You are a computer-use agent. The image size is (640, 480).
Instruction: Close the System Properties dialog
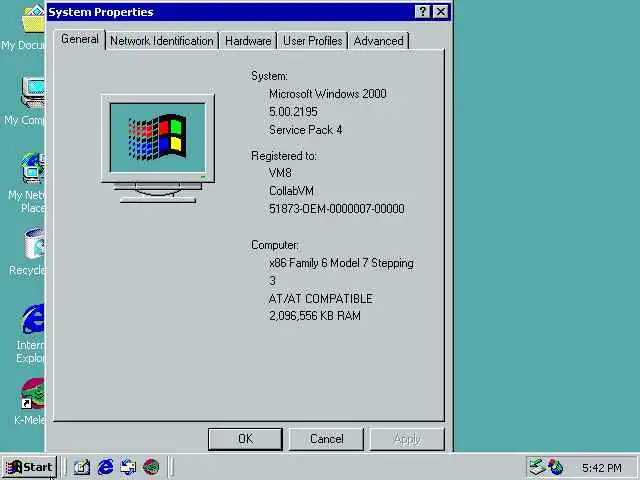[441, 11]
